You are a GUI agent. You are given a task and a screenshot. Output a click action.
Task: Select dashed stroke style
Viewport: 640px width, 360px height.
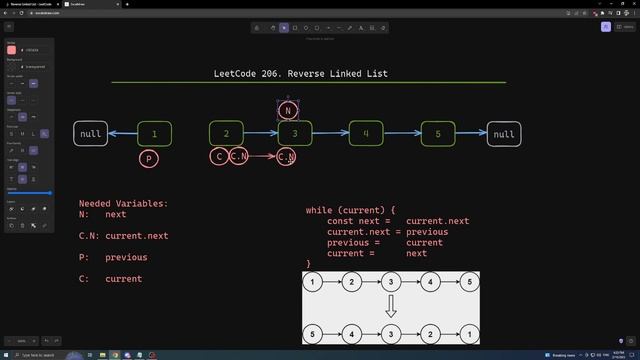coord(22,100)
